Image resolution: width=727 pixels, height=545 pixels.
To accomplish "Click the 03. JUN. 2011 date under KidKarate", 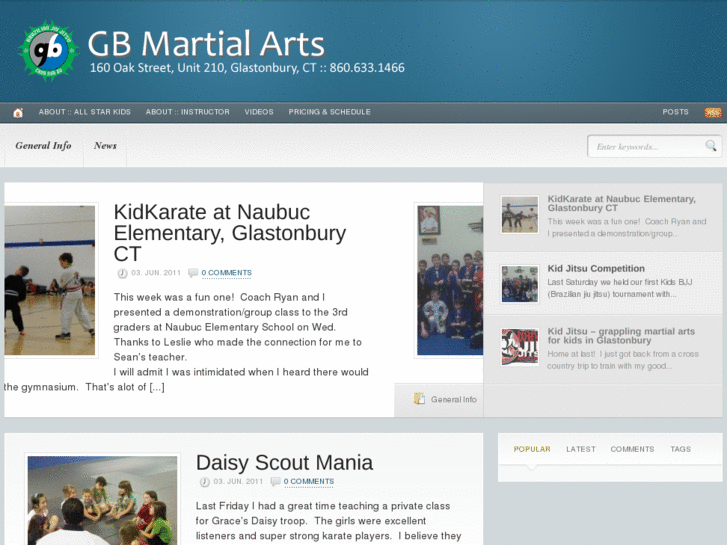I will click(x=156, y=273).
